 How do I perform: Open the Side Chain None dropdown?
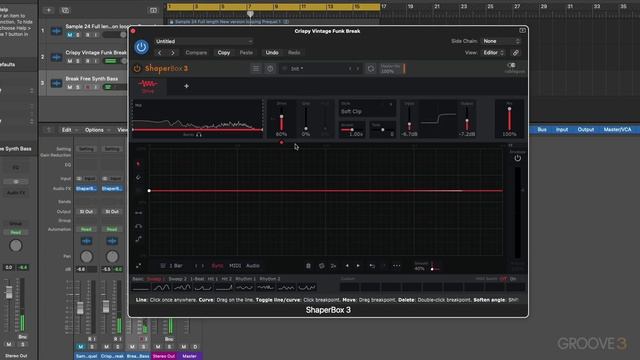[501, 41]
